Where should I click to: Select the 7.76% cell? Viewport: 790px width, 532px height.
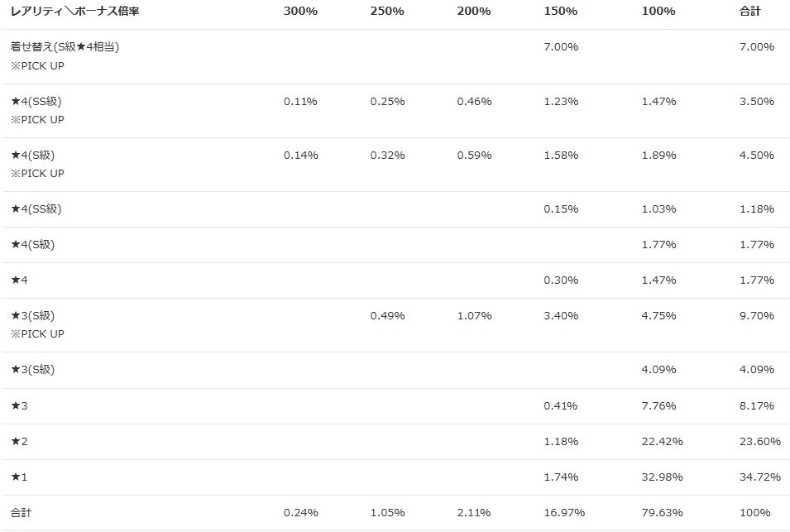point(658,406)
